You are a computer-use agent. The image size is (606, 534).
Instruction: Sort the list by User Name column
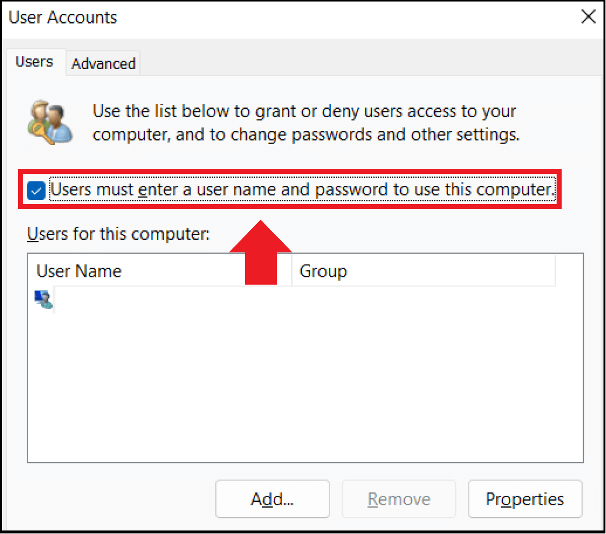click(x=160, y=271)
